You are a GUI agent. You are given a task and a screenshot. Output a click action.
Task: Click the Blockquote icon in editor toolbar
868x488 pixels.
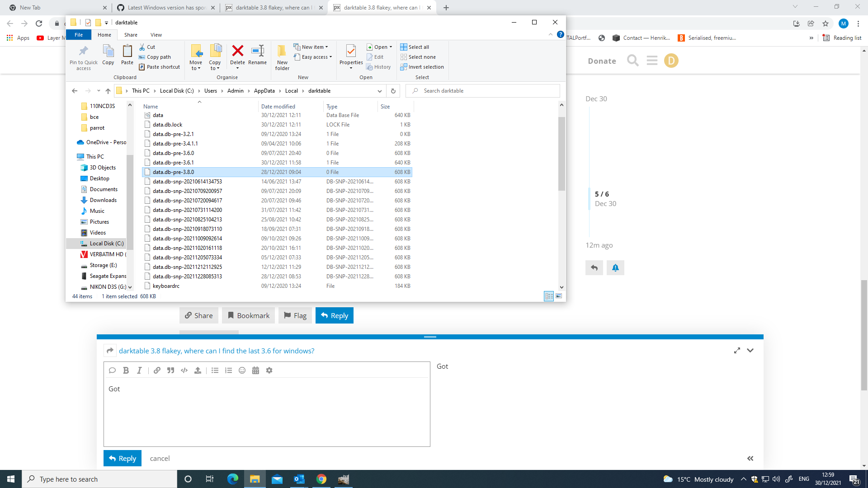click(170, 371)
